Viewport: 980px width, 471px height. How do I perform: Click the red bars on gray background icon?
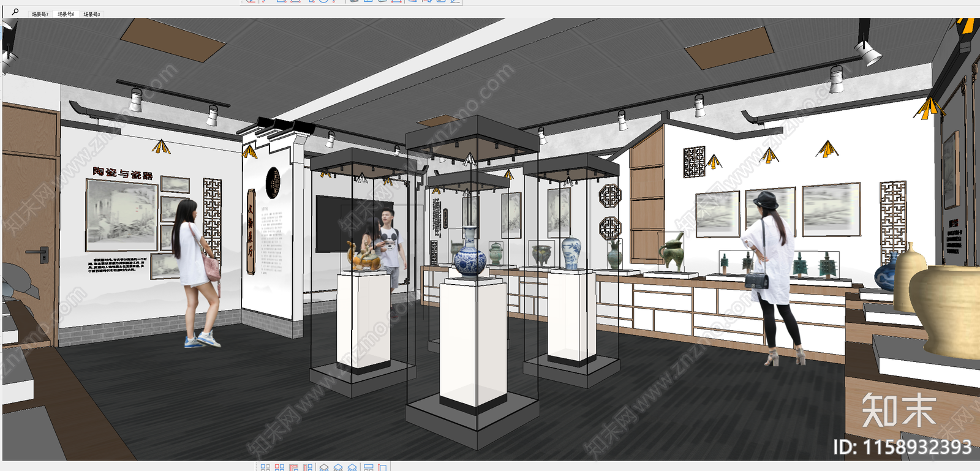pyautogui.click(x=293, y=467)
